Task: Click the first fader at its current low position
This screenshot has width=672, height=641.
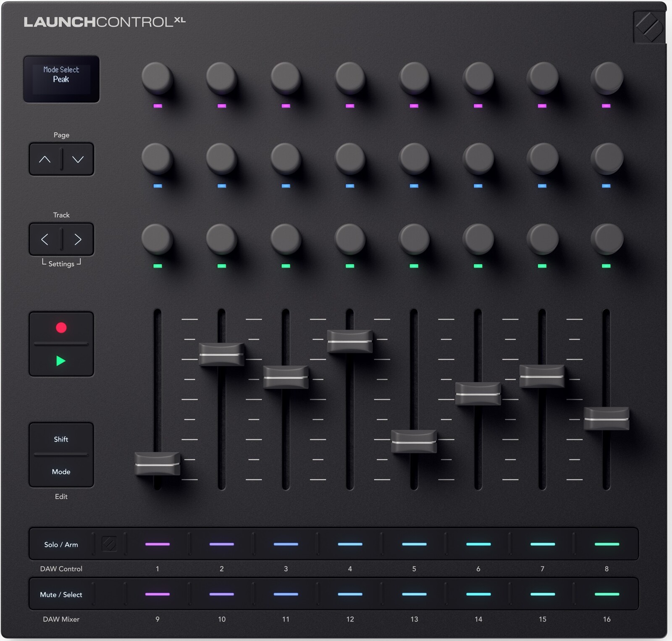Action: click(158, 463)
